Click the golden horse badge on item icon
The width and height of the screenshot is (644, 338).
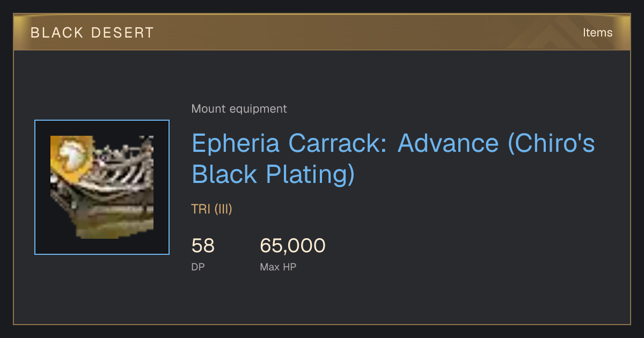[x=71, y=157]
